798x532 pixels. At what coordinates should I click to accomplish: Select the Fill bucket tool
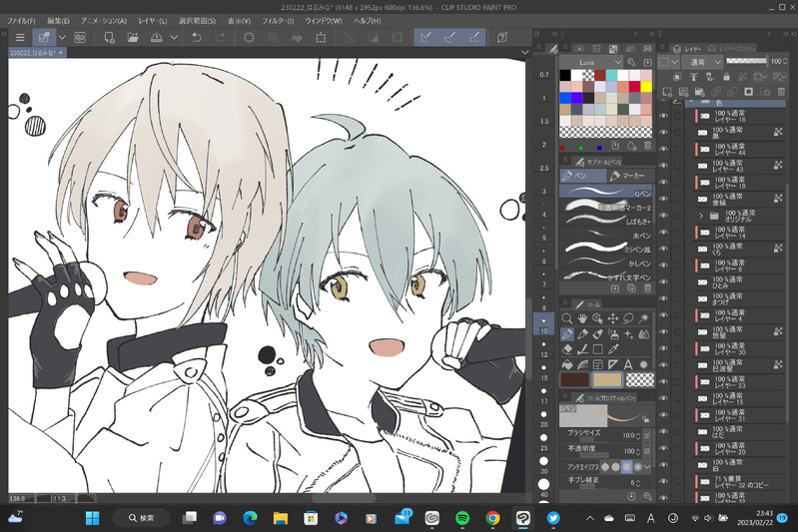click(567, 364)
